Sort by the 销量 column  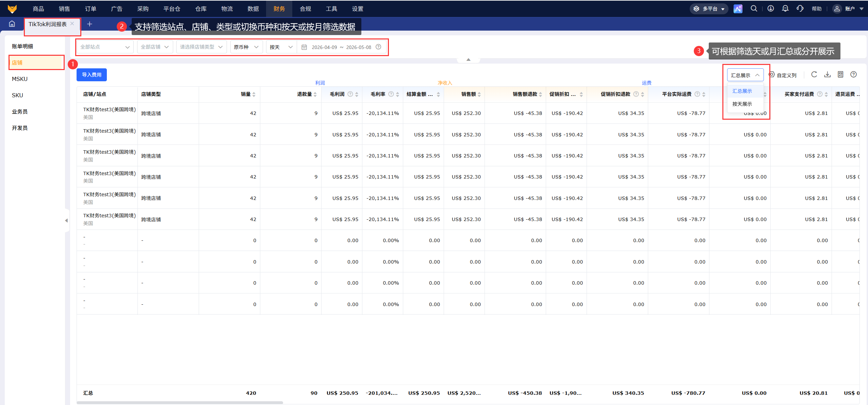coord(254,94)
